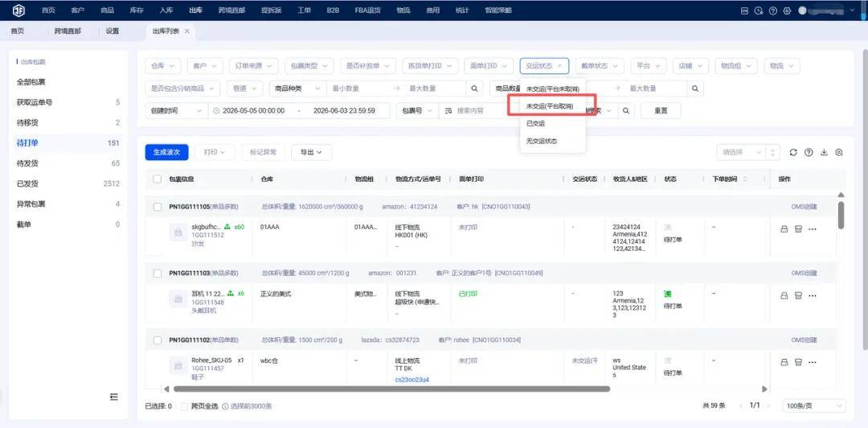Viewport: 868px width, 428px height.
Task: Select checkbox for package PN1GG111103
Action: 158,274
